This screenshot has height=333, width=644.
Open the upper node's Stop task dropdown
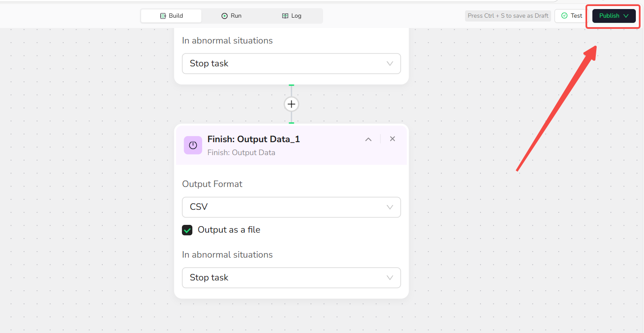point(291,64)
